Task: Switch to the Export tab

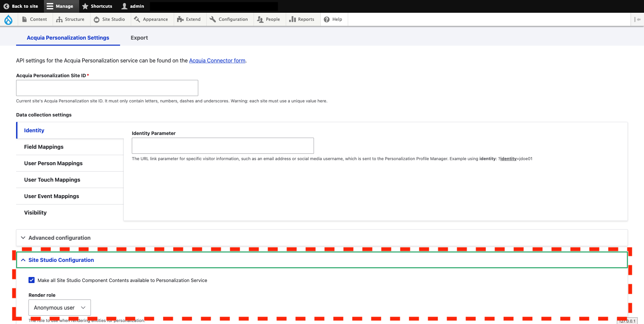Action: click(139, 38)
